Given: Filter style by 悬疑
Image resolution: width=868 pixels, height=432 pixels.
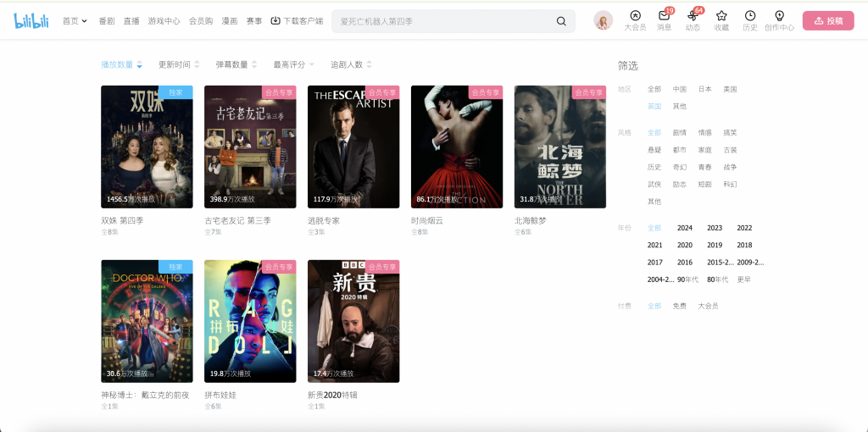Looking at the screenshot, I should (x=654, y=150).
